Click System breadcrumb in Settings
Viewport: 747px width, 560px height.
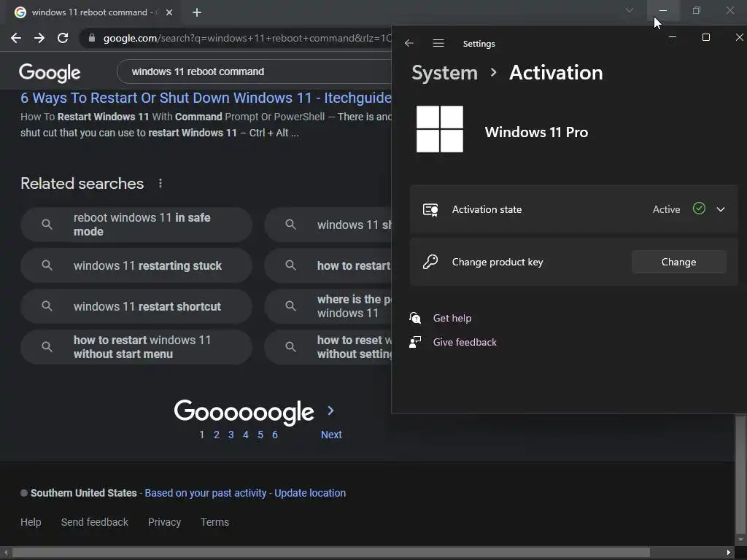coord(444,73)
